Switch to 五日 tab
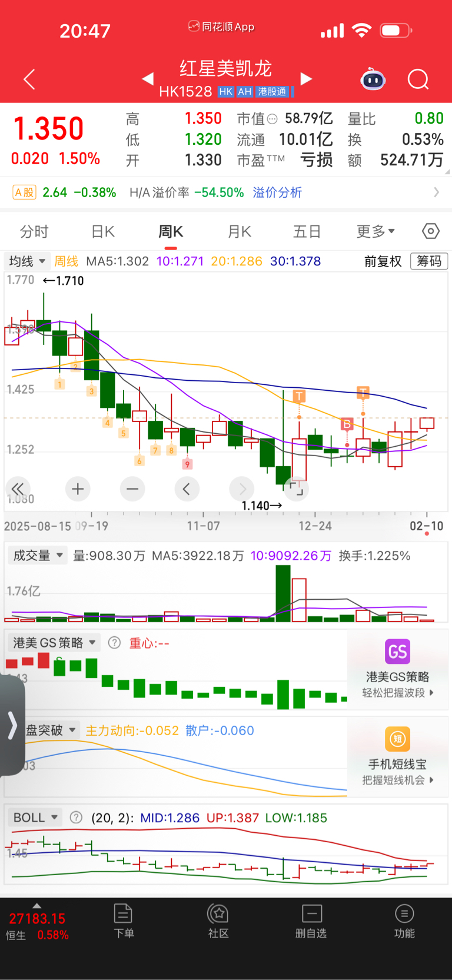The image size is (452, 980). pyautogui.click(x=307, y=231)
